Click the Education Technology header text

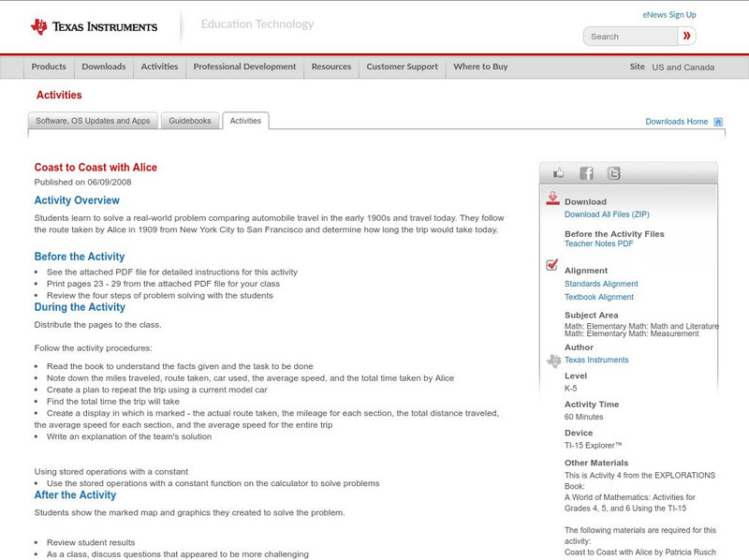tap(257, 24)
